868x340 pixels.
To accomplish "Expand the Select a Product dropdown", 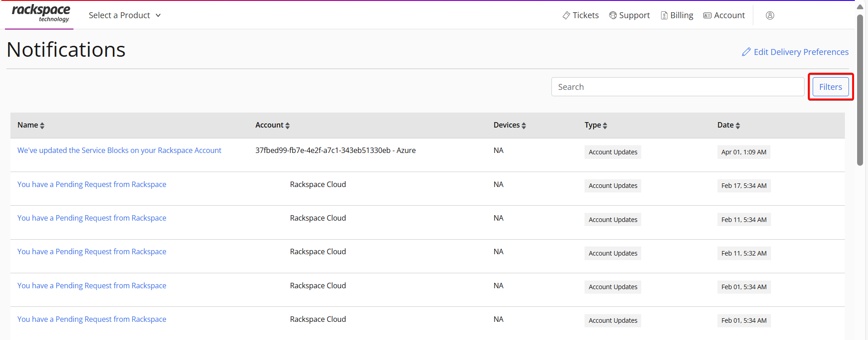I will (125, 15).
